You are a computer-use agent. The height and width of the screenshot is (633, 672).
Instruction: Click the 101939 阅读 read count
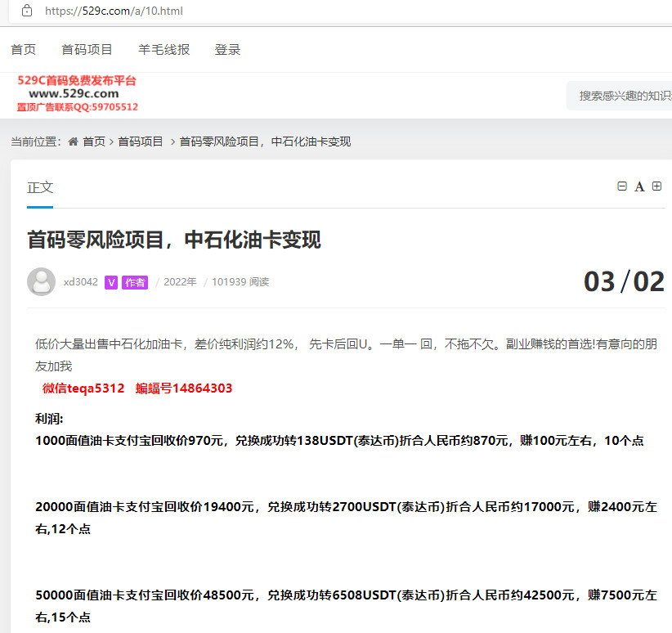(240, 282)
